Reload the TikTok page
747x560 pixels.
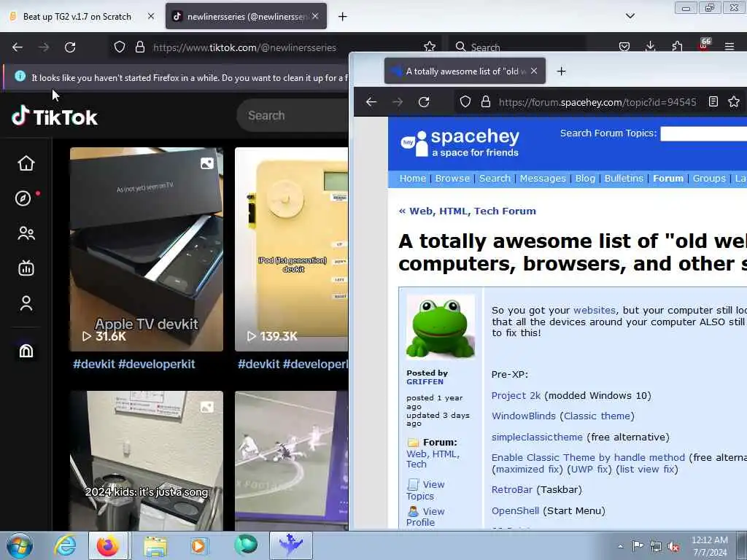tap(70, 47)
